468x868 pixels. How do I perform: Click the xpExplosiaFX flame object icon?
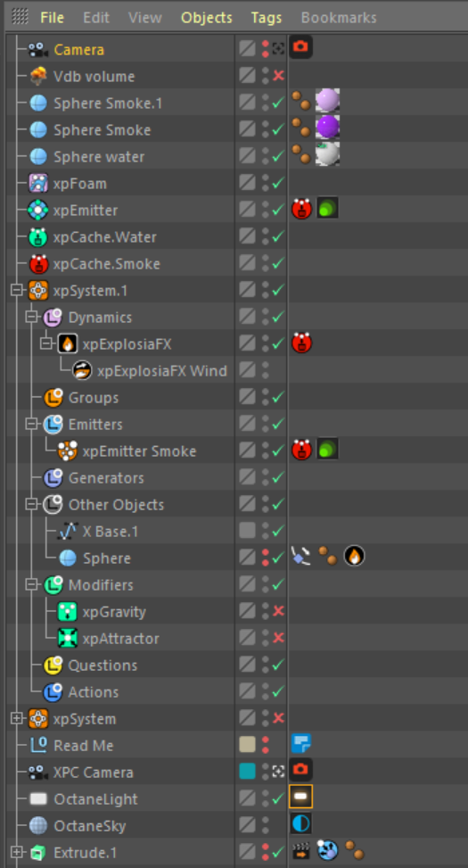click(68, 344)
